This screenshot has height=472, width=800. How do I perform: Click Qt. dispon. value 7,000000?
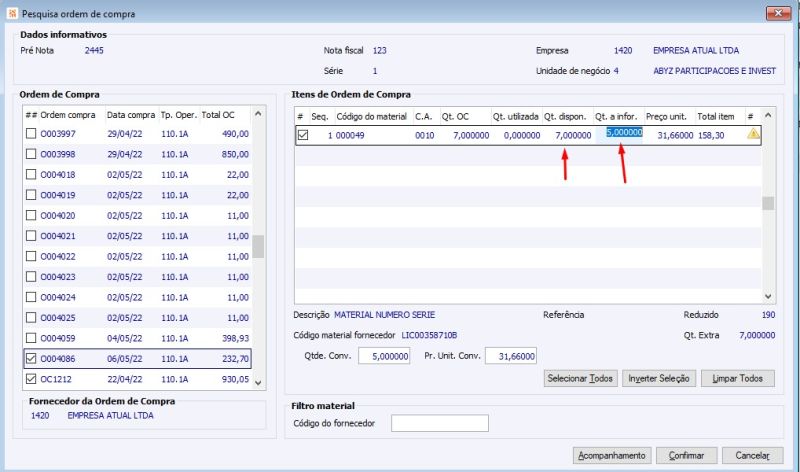tap(573, 135)
